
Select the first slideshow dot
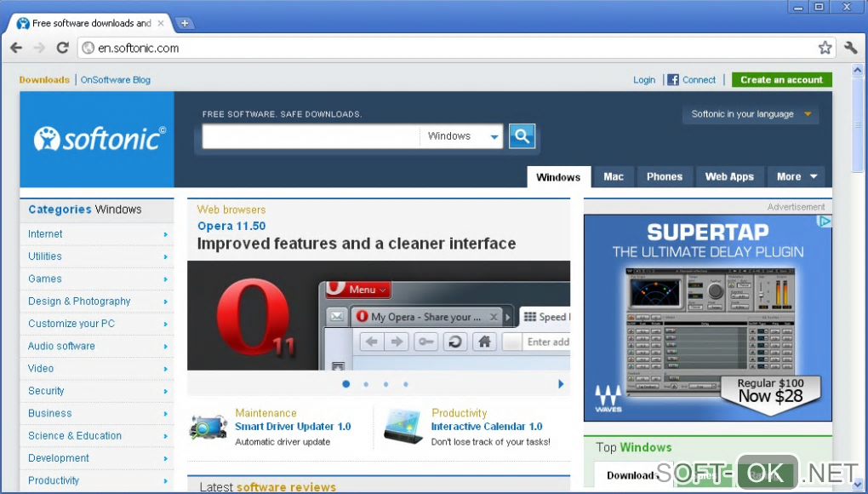346,384
